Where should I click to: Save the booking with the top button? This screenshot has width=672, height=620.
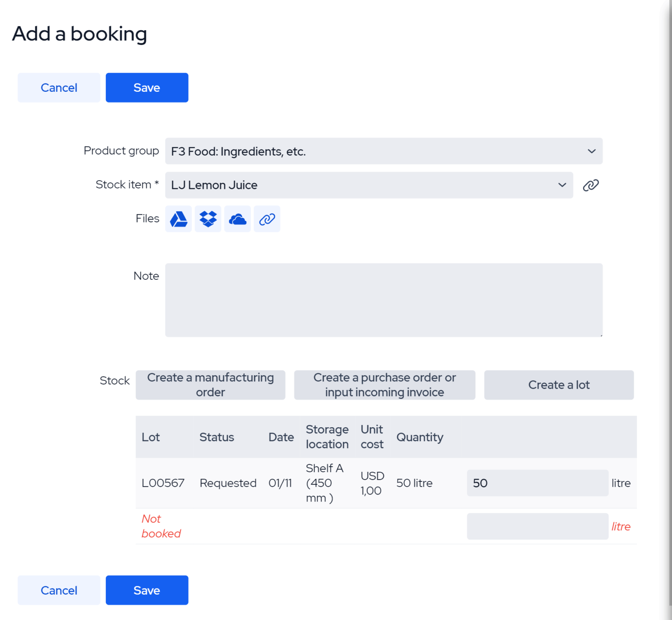coord(147,87)
